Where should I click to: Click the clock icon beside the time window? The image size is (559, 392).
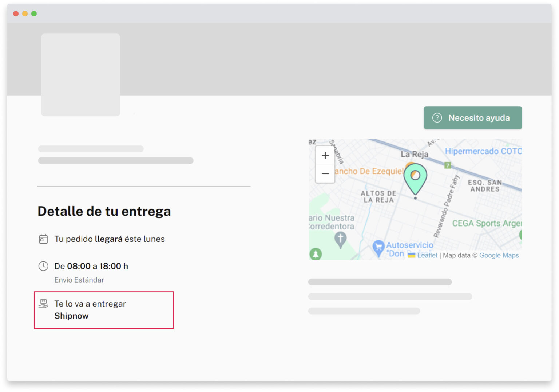[x=43, y=266]
